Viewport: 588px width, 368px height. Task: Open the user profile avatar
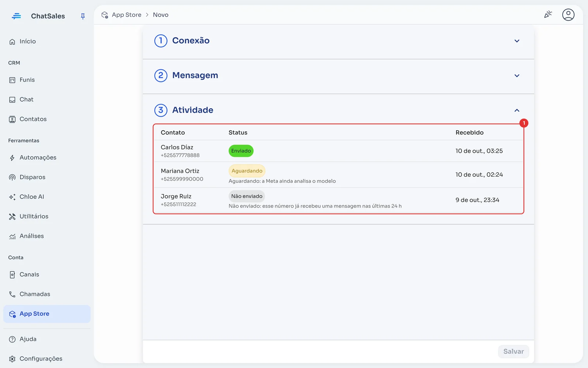click(568, 15)
